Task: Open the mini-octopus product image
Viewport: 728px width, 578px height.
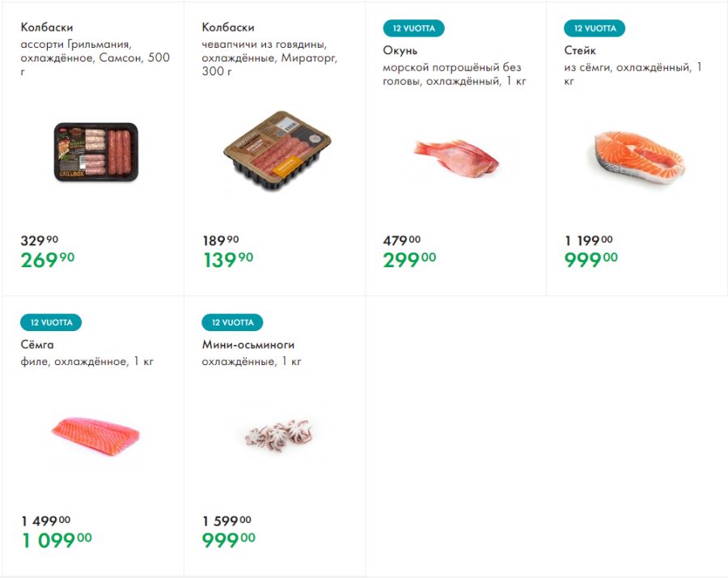Action: coord(278,435)
